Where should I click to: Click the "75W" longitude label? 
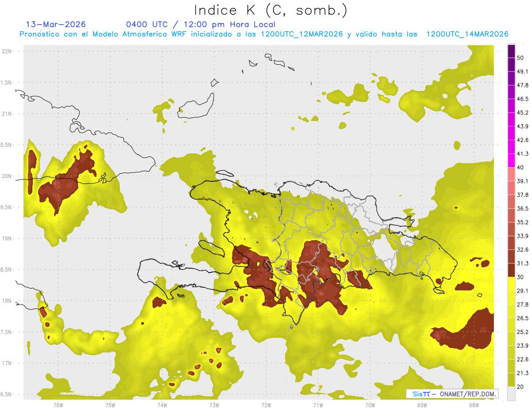110,405
